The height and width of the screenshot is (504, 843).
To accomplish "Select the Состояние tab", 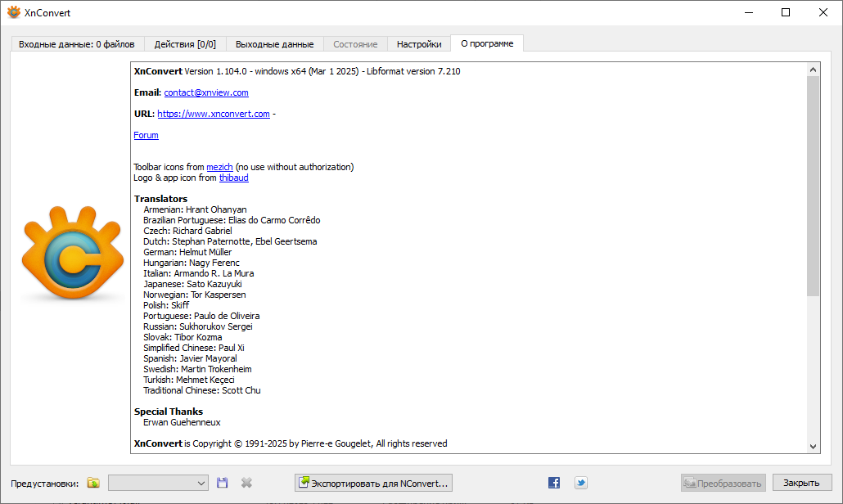I will 355,44.
